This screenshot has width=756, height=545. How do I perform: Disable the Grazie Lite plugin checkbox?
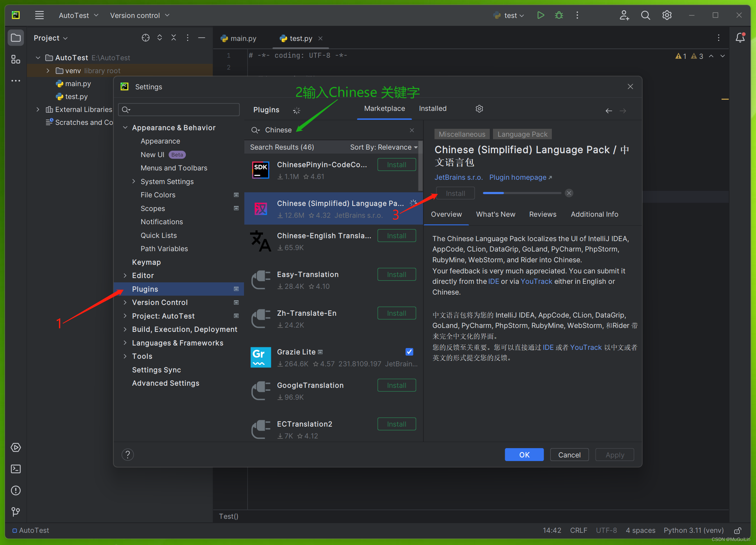click(x=409, y=352)
